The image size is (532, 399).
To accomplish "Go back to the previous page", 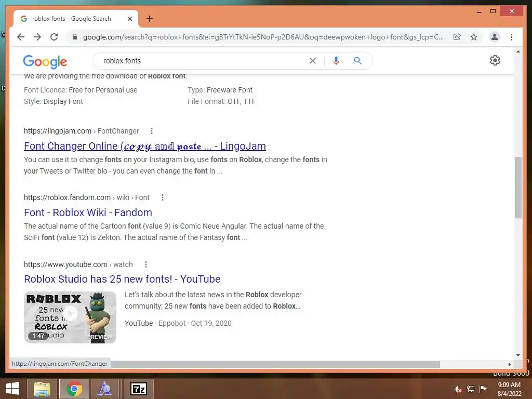I will 21,37.
